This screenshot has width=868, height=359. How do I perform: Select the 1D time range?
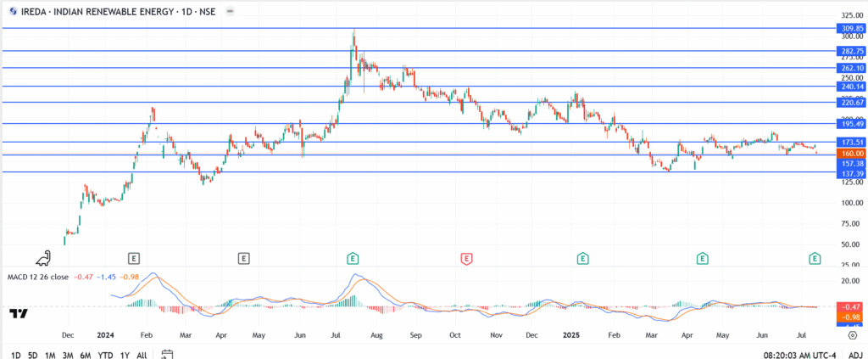click(16, 355)
